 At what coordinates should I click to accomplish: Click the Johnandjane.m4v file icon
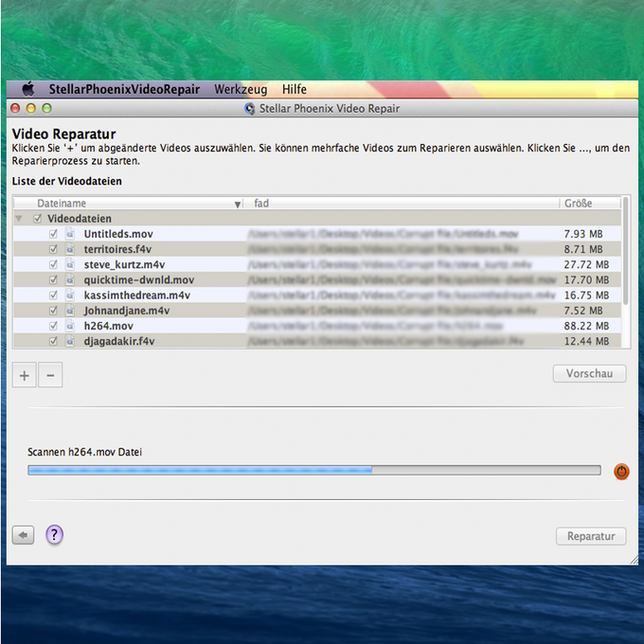pyautogui.click(x=70, y=311)
